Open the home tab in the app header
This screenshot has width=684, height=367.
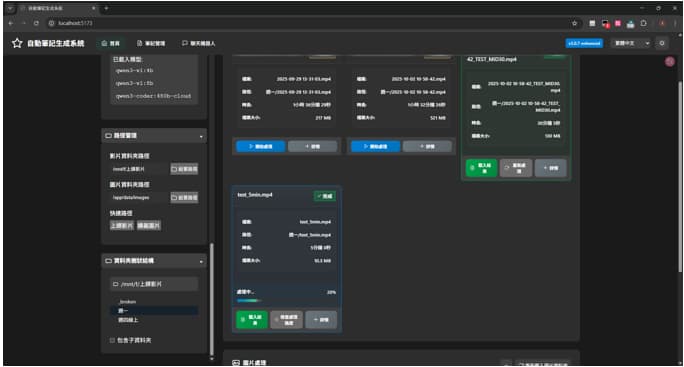point(111,43)
